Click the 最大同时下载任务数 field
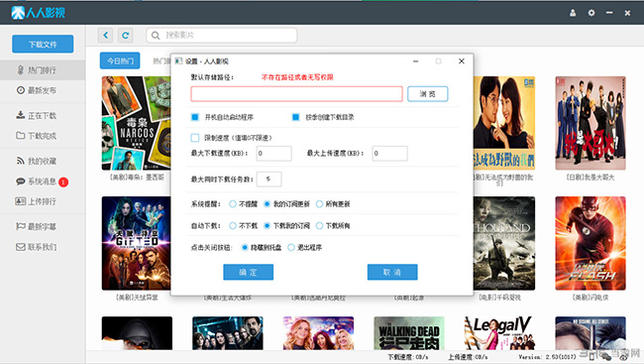Viewport: 644px width, 364px height. click(x=269, y=180)
